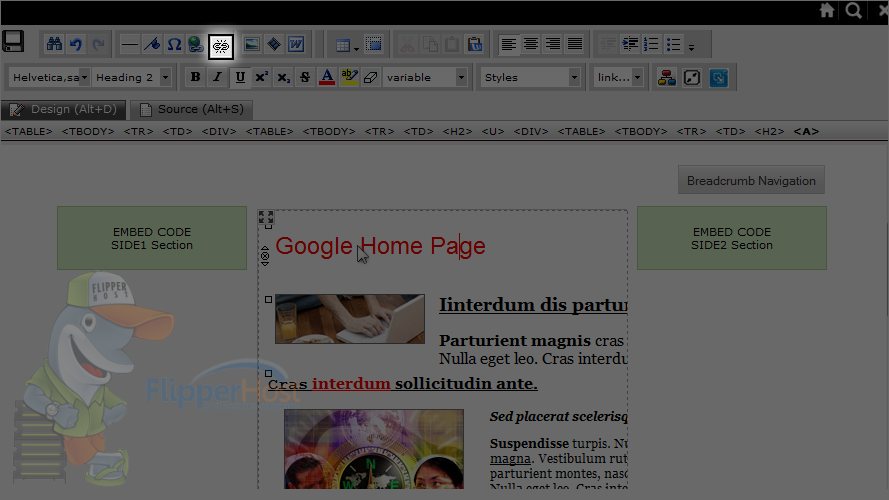This screenshot has height=500, width=889.
Task: Insert an image from the toolbar
Action: (252, 44)
